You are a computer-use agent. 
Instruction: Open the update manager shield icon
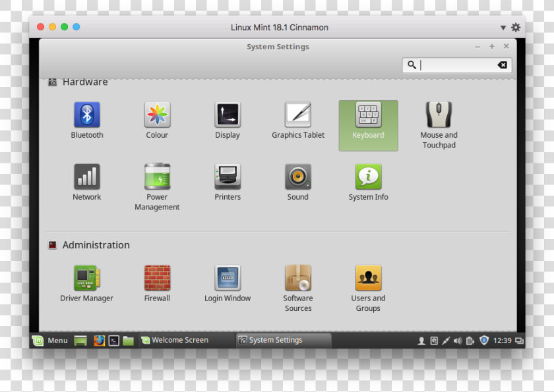[483, 340]
